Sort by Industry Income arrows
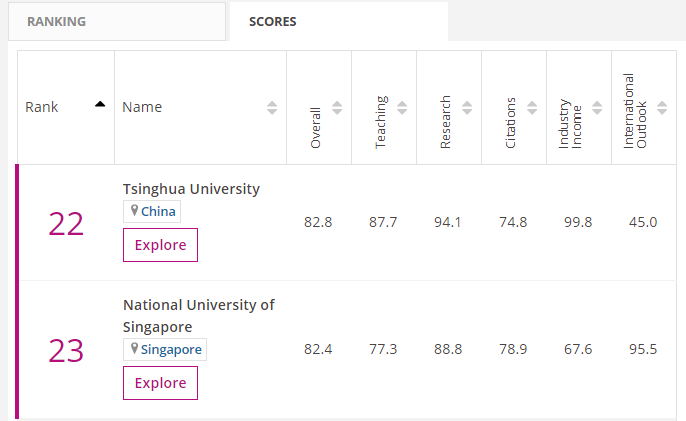Screen dimensions: 686x421 pos(597,108)
